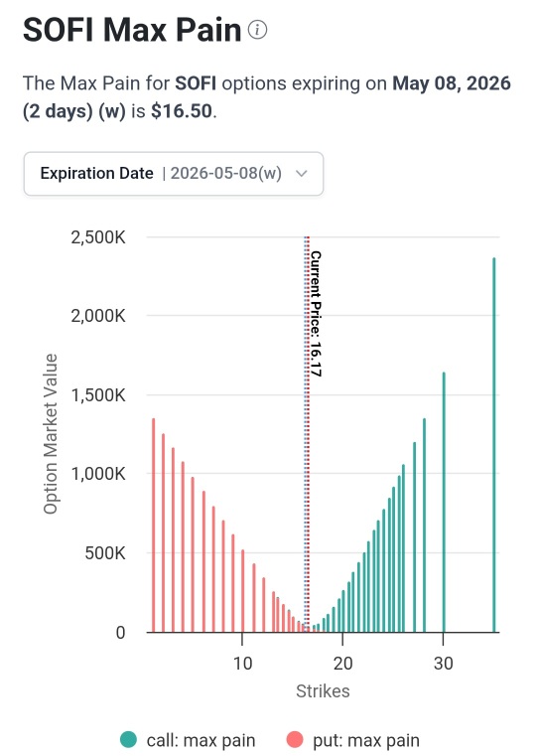Toggle put: max pain legend series

point(353,739)
